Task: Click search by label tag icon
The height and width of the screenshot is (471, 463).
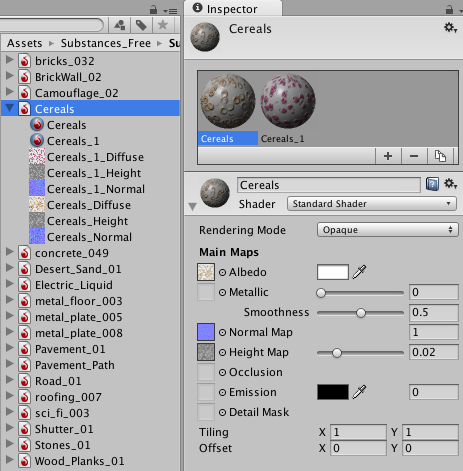Action: click(x=141, y=25)
